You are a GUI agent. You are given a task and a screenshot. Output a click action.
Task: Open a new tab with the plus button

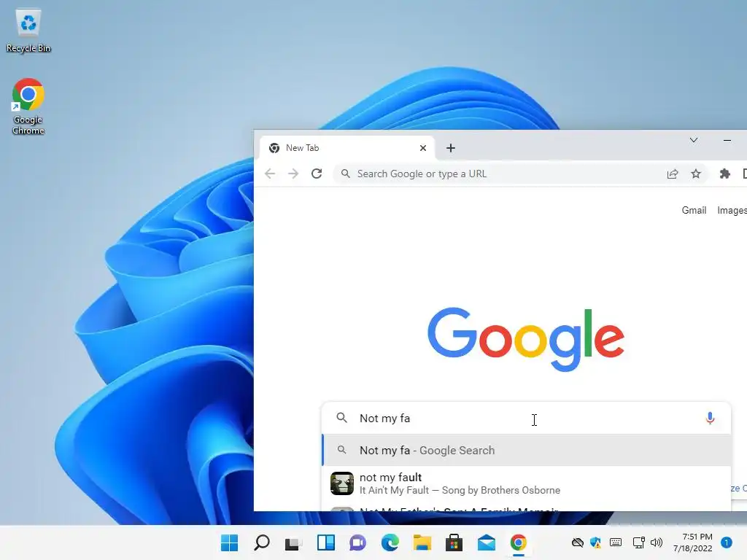pos(451,148)
